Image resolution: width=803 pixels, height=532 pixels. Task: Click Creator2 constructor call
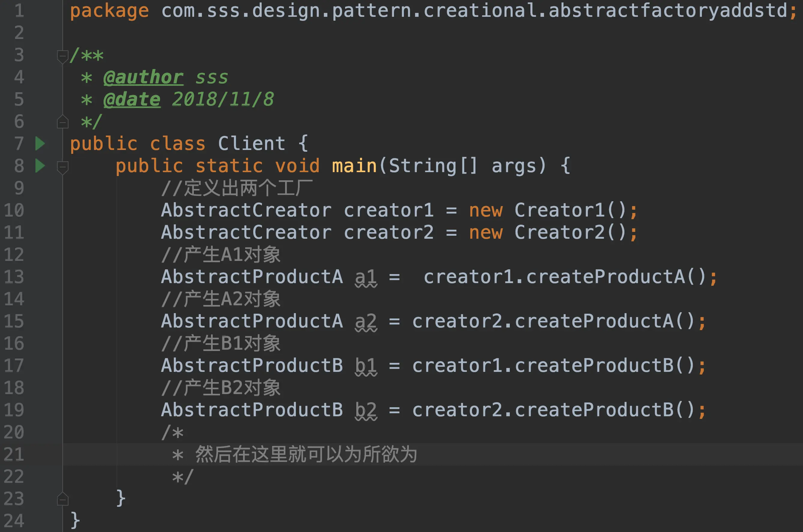(x=560, y=232)
